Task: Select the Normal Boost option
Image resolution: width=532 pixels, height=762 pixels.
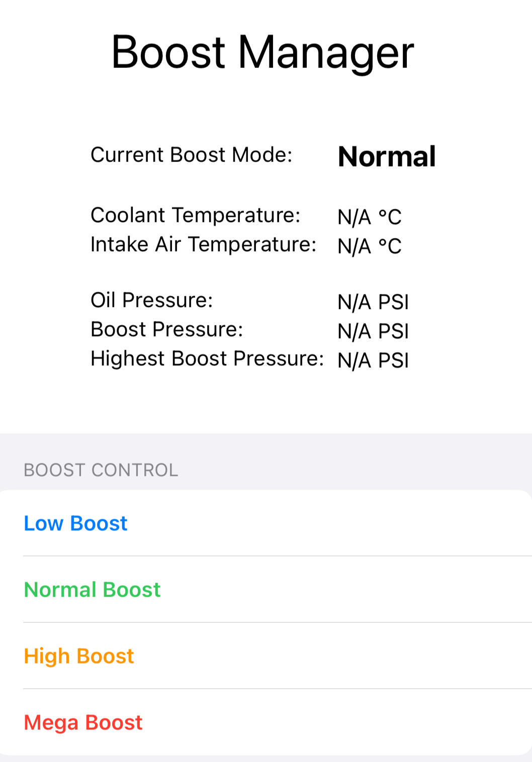Action: 92,590
